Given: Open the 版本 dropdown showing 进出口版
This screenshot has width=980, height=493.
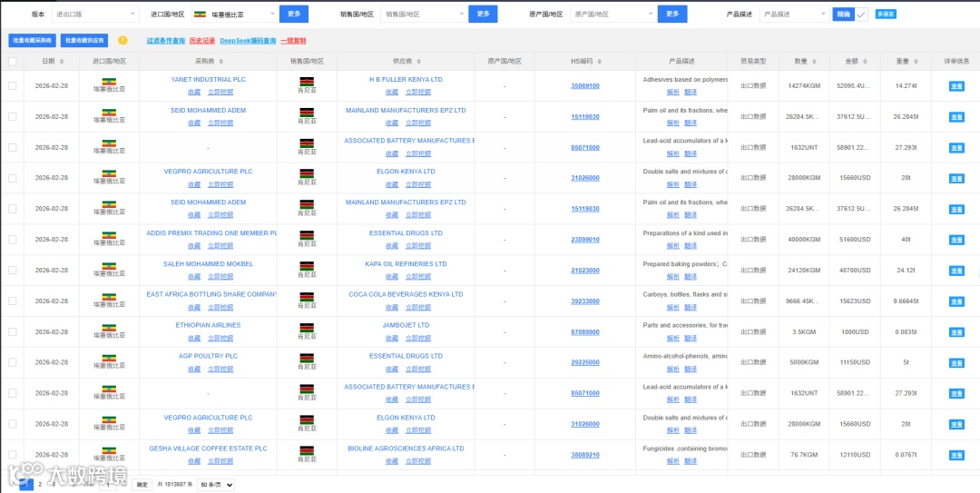Looking at the screenshot, I should coord(95,14).
